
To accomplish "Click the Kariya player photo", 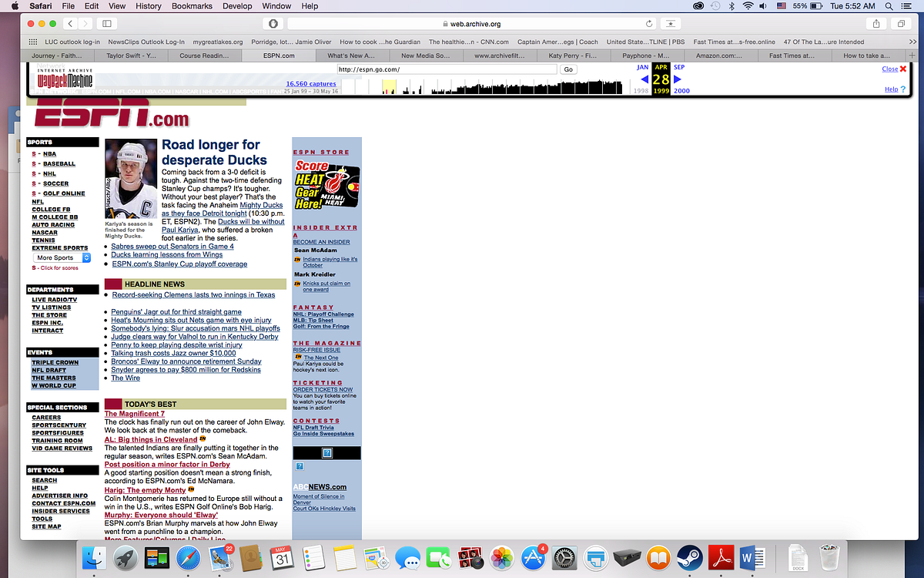I will [130, 179].
